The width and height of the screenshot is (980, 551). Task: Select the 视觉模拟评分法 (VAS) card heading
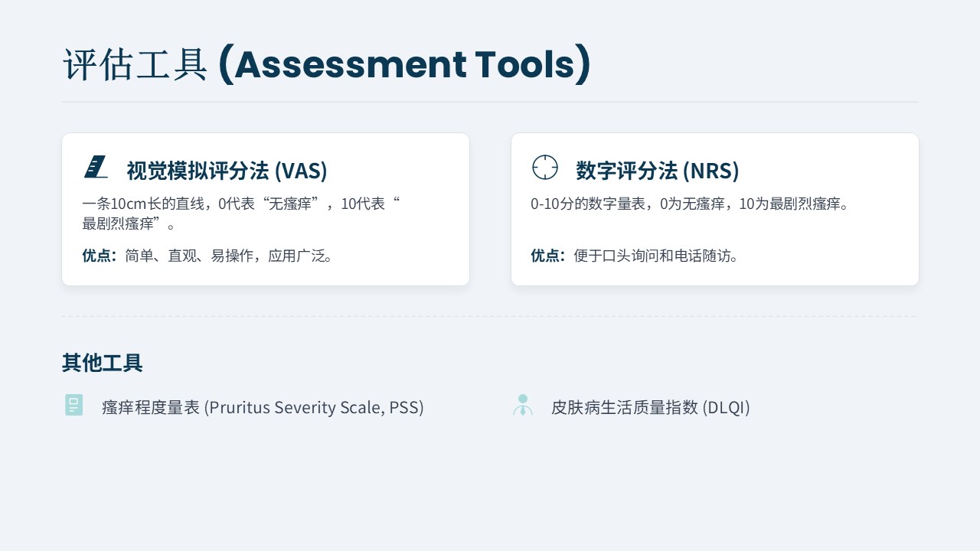point(227,171)
